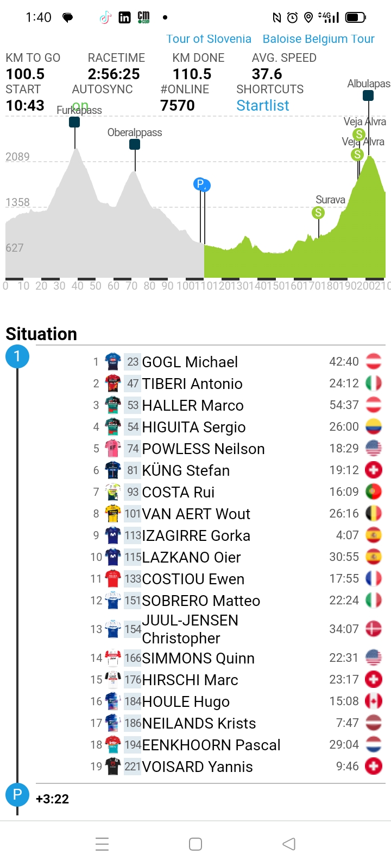Select the P peloton group circle at bottom
The image size is (391, 868).
[x=17, y=795]
